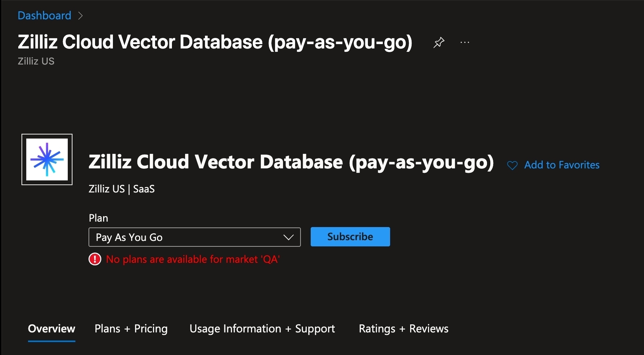Go back to Dashboard via breadcrumb link
The width and height of the screenshot is (644, 355).
pos(44,16)
